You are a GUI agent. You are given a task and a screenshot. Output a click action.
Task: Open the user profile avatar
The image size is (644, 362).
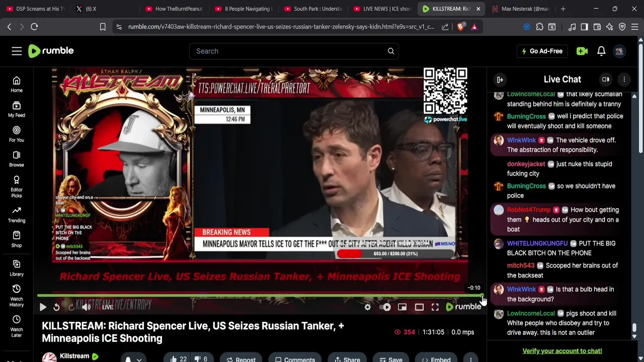[x=619, y=51]
